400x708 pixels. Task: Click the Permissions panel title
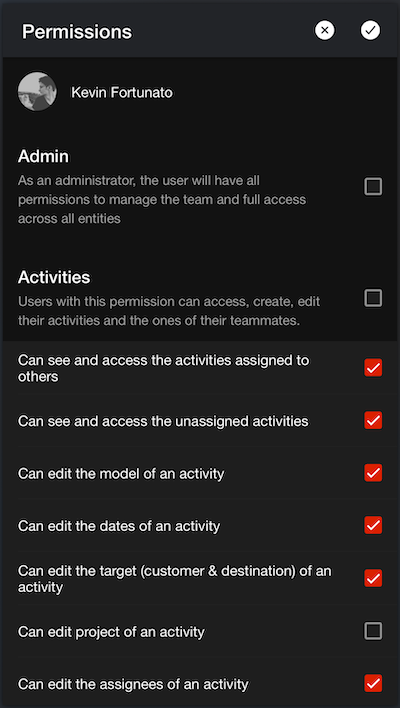77,32
